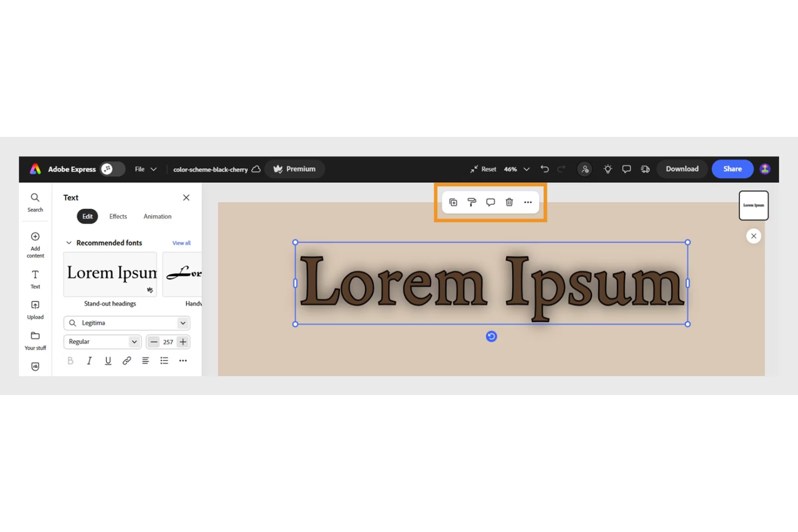Open the Upload panel
798x532 pixels.
pyautogui.click(x=35, y=309)
